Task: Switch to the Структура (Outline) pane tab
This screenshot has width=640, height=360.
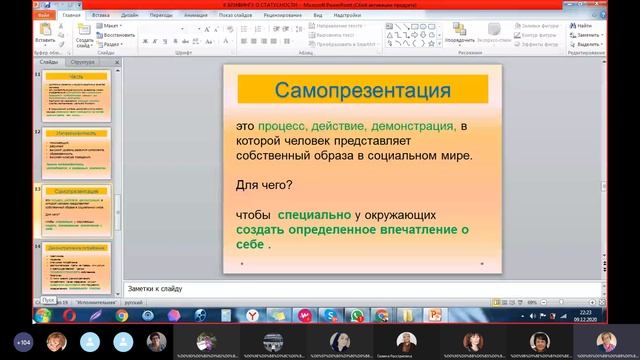Action: pos(82,62)
